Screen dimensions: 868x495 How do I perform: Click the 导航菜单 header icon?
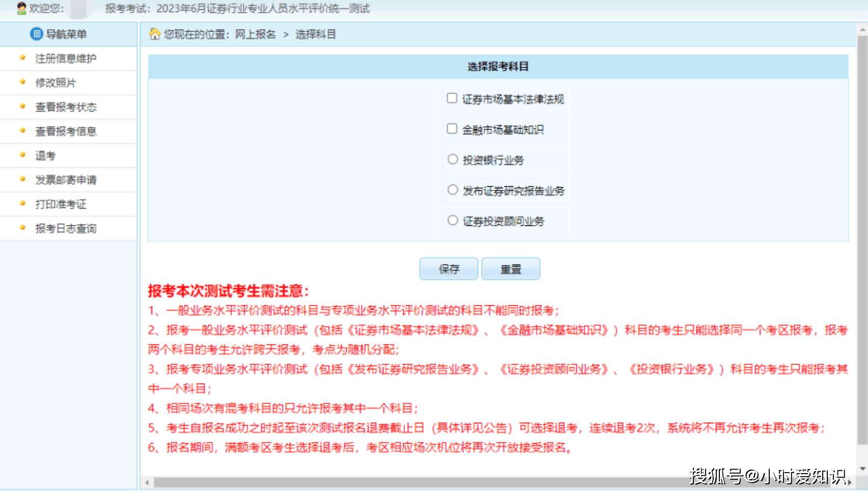pyautogui.click(x=36, y=34)
